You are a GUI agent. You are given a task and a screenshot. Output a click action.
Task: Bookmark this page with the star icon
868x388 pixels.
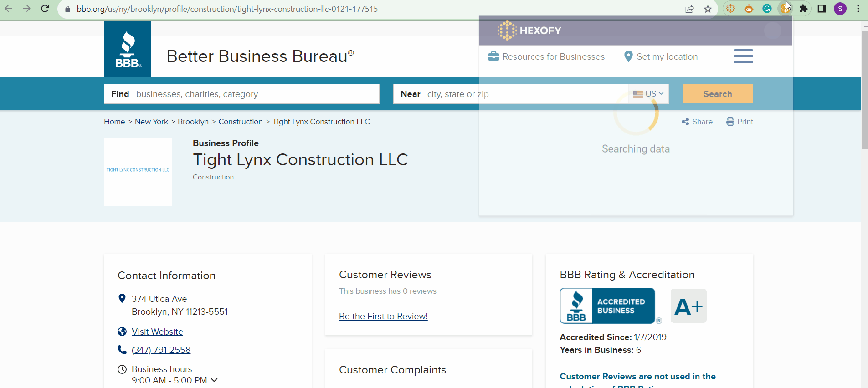708,9
